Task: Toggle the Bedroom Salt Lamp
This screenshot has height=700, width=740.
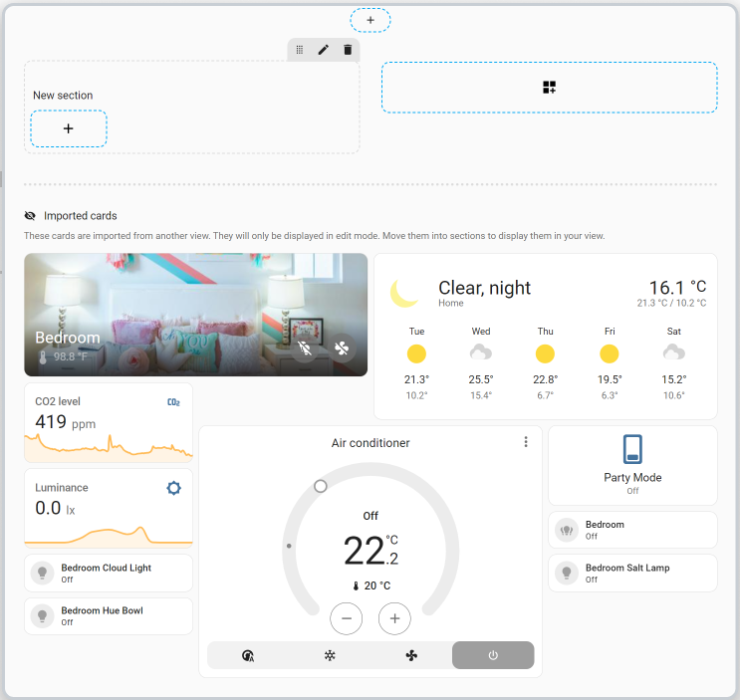Action: [567, 573]
